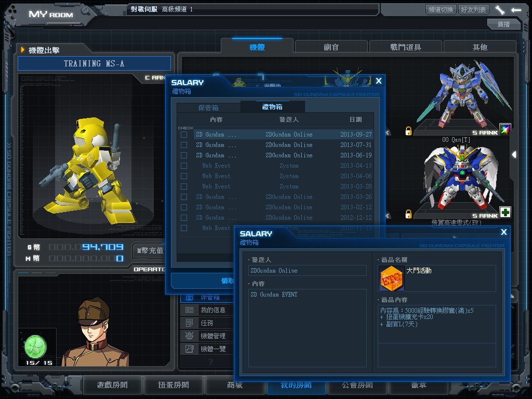Click the 內容 column header

coord(216,119)
